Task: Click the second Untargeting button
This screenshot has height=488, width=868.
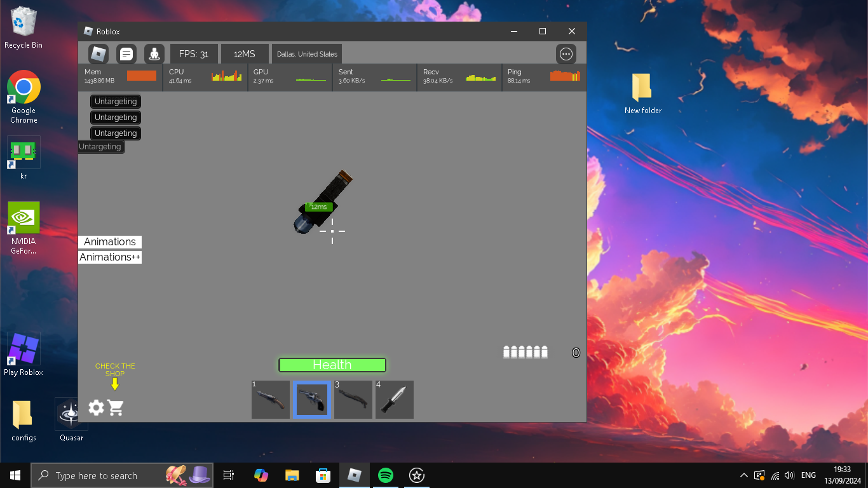Action: [x=116, y=118]
